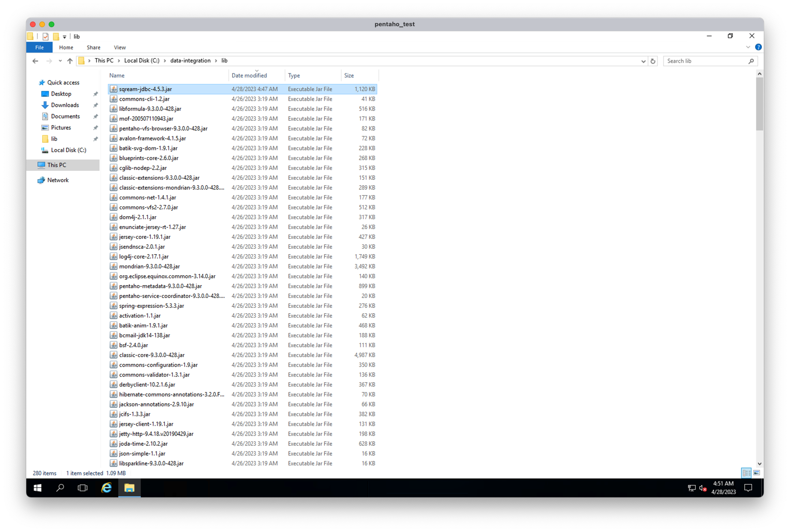790x532 pixels.
Task: Click the Search lib input field
Action: pyautogui.click(x=706, y=61)
